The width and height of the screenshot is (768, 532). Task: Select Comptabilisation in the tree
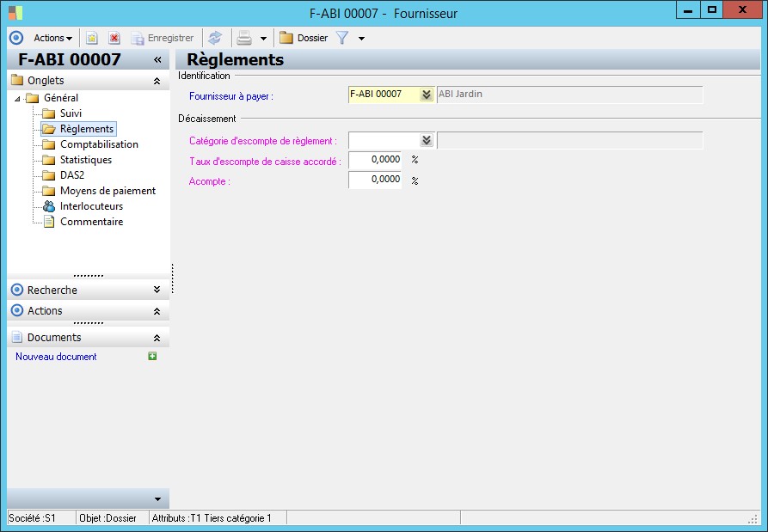pos(99,144)
